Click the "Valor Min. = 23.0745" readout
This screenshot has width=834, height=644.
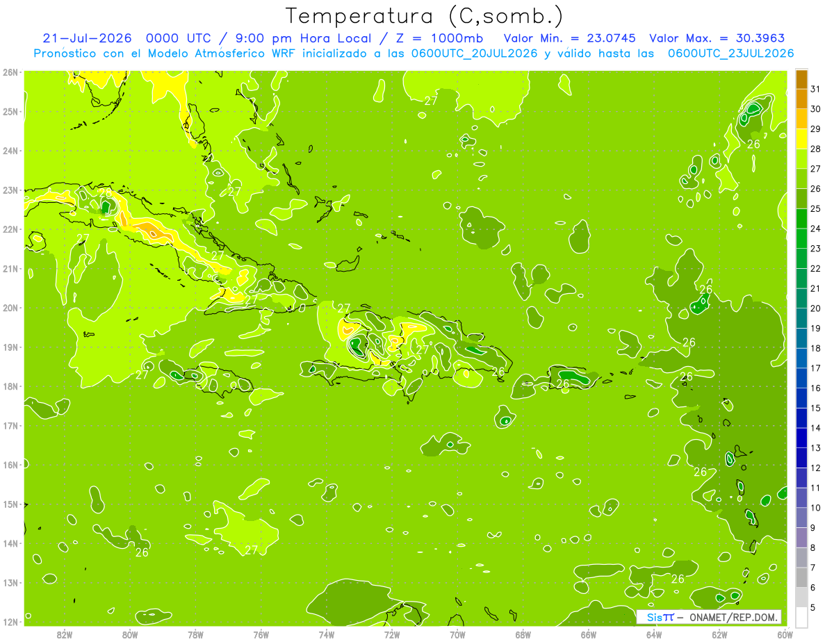pos(571,38)
